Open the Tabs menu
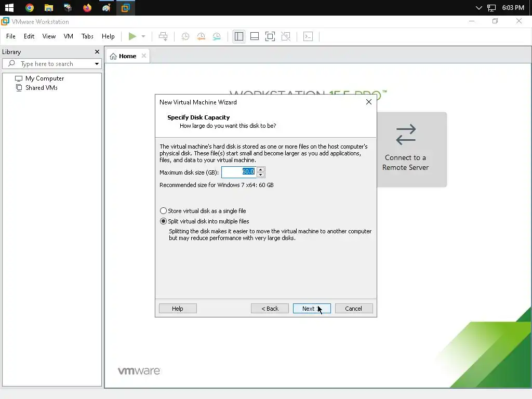This screenshot has width=532, height=399. click(x=87, y=36)
